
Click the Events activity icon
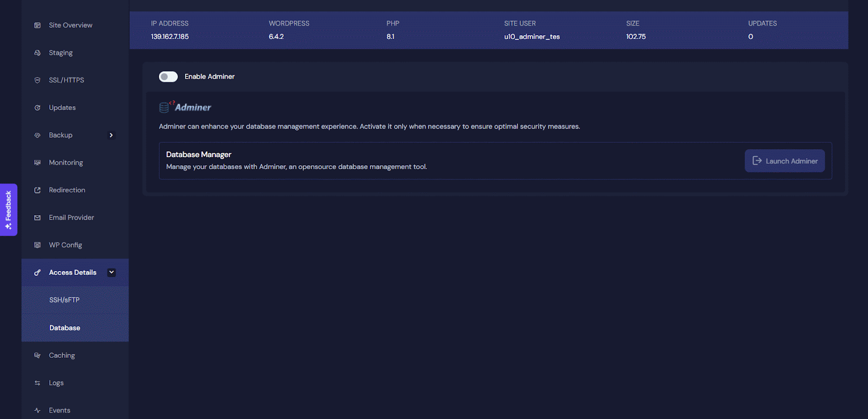pyautogui.click(x=37, y=410)
